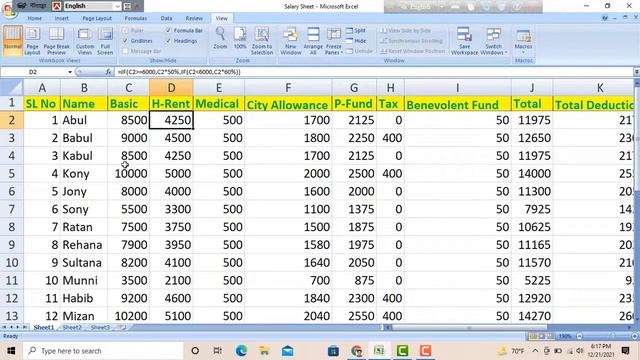Toggle the Headings checkbox
Viewport: 640px width, 360px height.
tap(169, 41)
